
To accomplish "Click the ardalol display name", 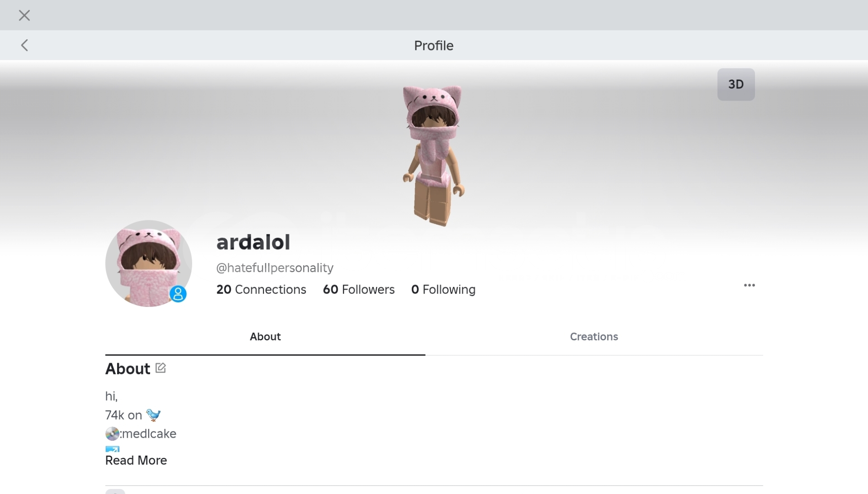I will (253, 242).
